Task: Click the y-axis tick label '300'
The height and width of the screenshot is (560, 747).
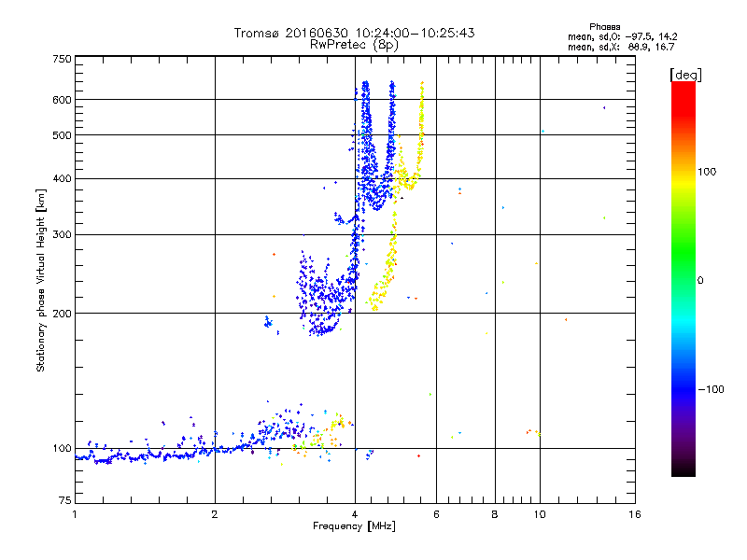Action: click(63, 235)
